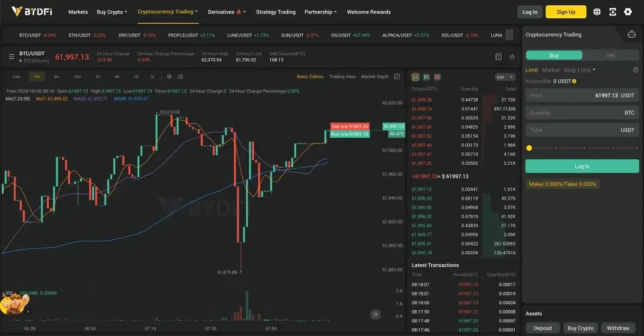Select the XRP/USDT ticker

(137, 35)
